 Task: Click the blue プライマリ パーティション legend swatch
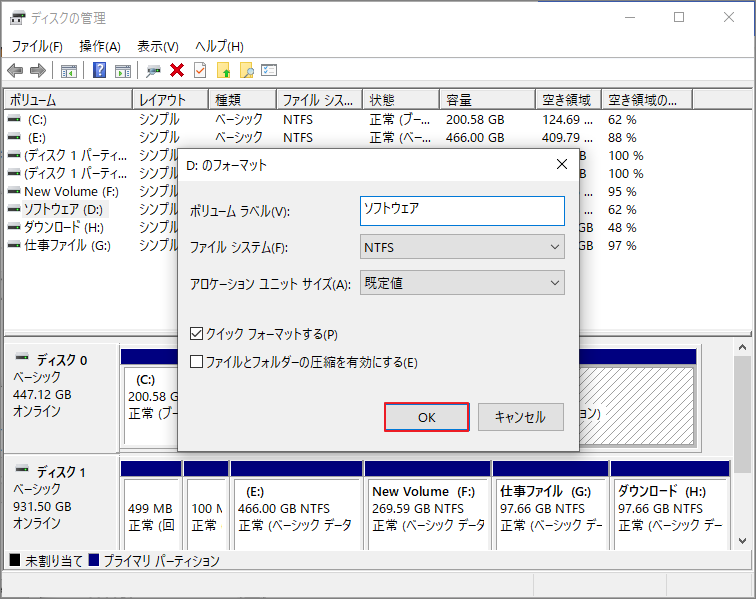tap(94, 560)
